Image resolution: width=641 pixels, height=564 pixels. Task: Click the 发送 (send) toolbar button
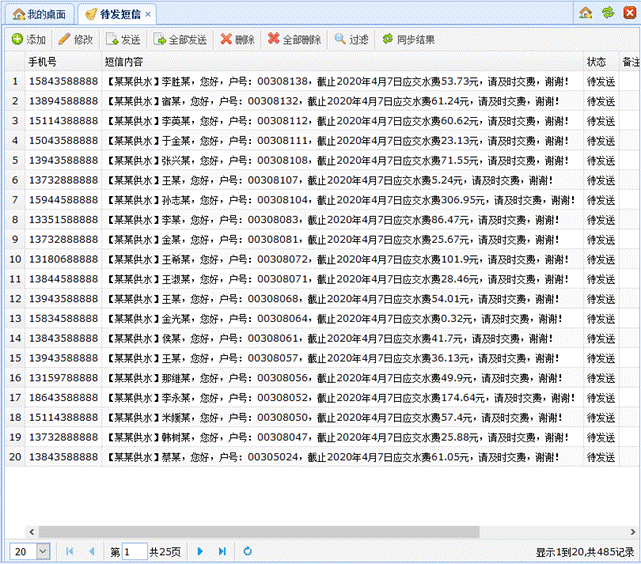pyautogui.click(x=123, y=40)
